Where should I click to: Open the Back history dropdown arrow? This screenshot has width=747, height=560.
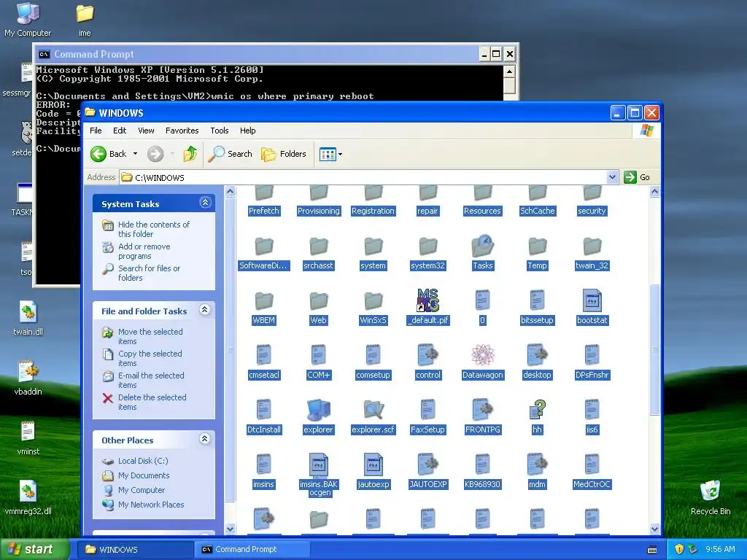click(135, 154)
